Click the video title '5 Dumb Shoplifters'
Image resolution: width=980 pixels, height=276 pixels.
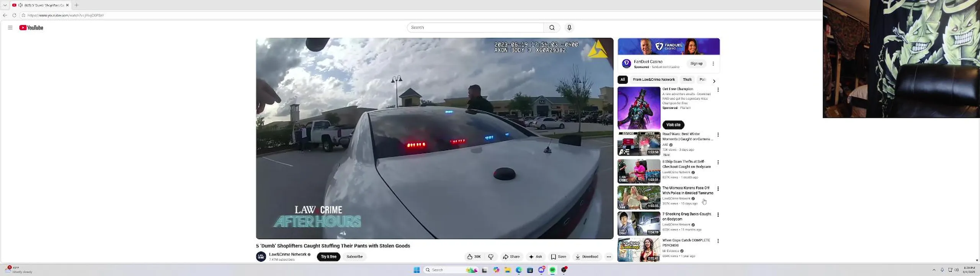(x=333, y=246)
